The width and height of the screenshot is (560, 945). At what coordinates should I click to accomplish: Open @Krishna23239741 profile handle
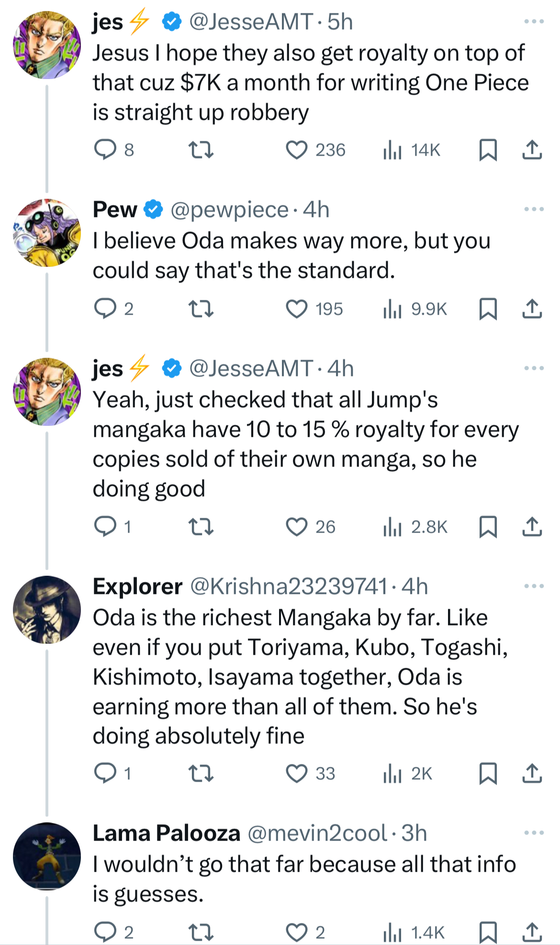pyautogui.click(x=289, y=586)
